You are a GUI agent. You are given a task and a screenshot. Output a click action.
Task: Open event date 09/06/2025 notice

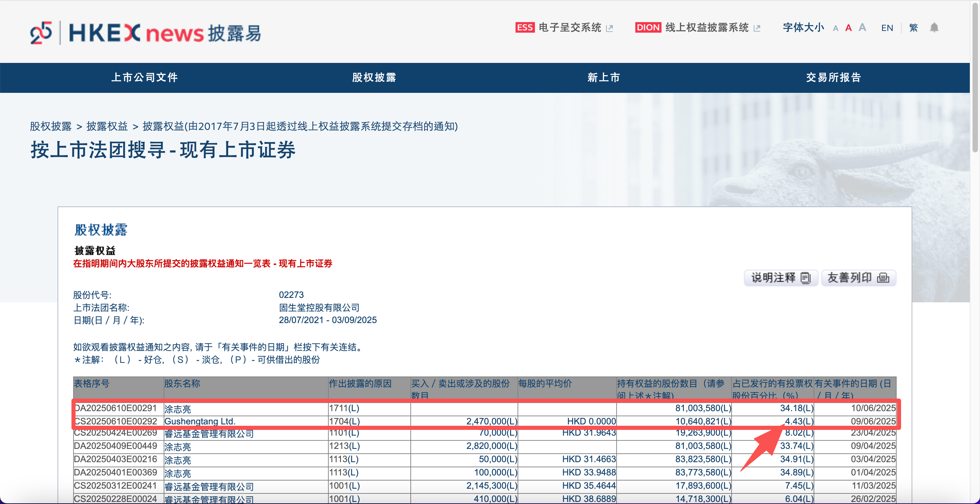[x=873, y=421]
